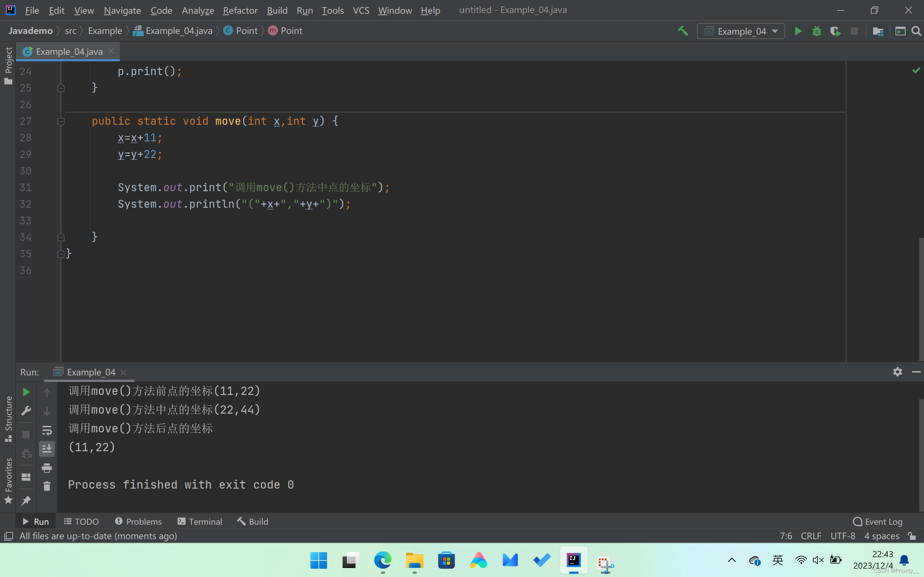Switch to the Terminal tool tab
The width and height of the screenshot is (924, 577).
(200, 521)
